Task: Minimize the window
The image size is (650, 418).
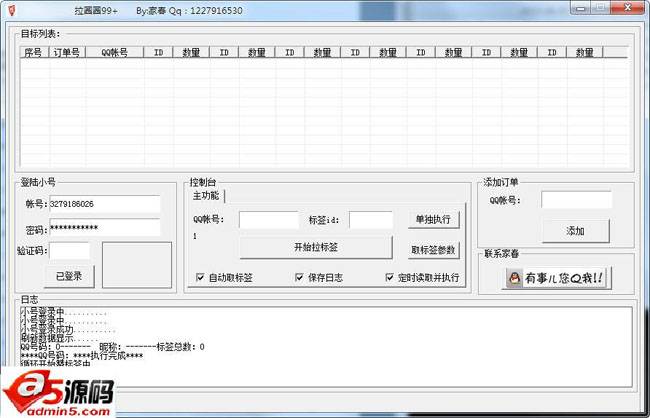Action: point(581,8)
